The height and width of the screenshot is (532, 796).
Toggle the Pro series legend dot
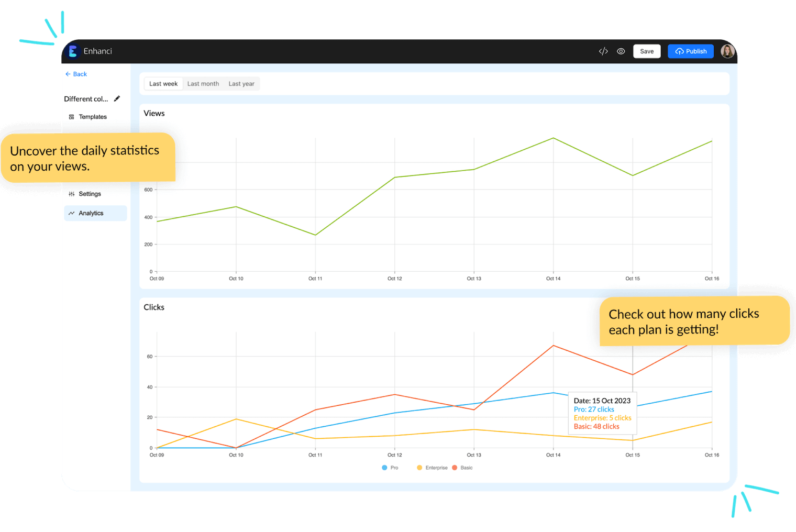tap(385, 468)
